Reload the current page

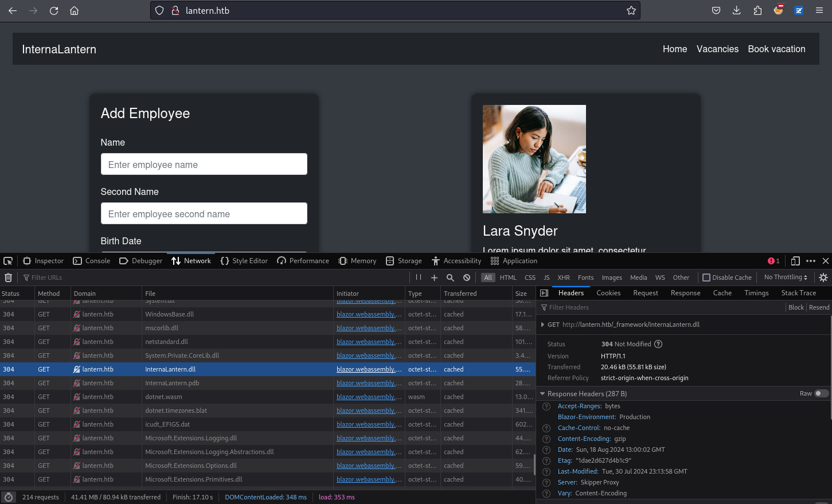(x=54, y=10)
